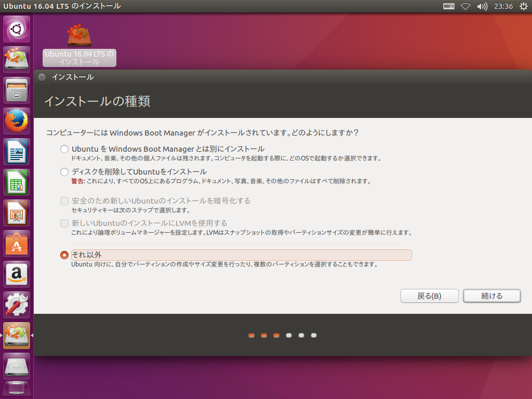Click the 戻る(B) back button
532x399 pixels.
(429, 296)
